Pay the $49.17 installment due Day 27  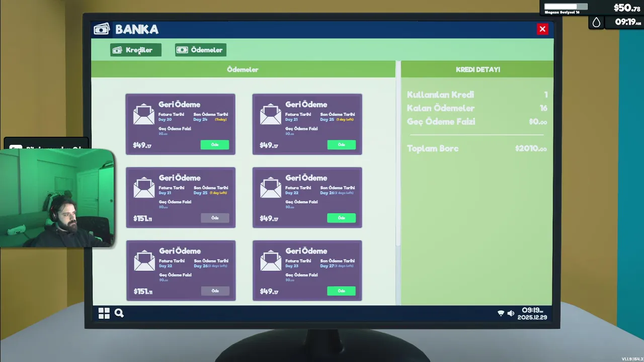(x=342, y=291)
